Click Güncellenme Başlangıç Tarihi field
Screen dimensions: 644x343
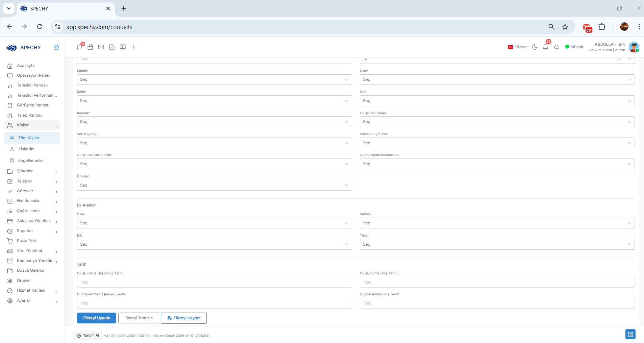(214, 303)
